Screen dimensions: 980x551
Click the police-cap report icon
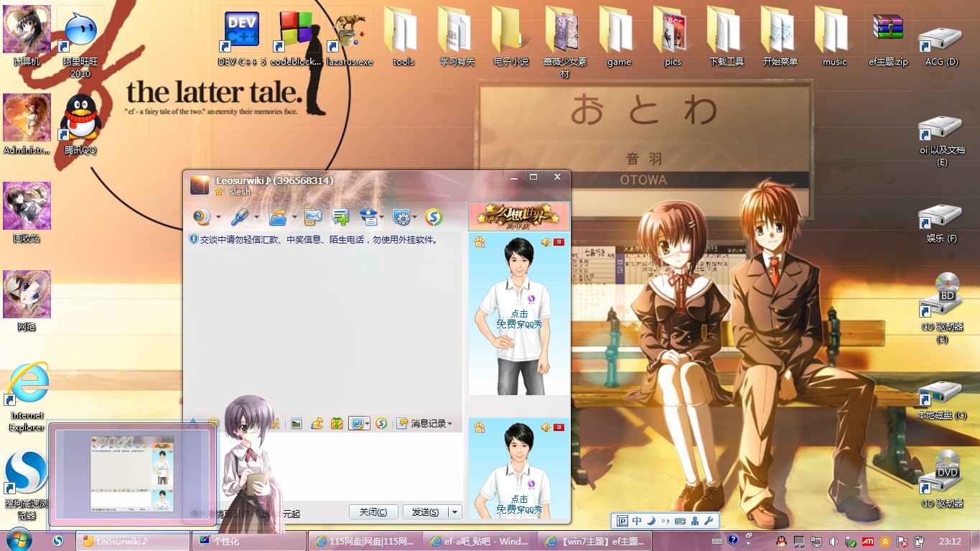368,216
